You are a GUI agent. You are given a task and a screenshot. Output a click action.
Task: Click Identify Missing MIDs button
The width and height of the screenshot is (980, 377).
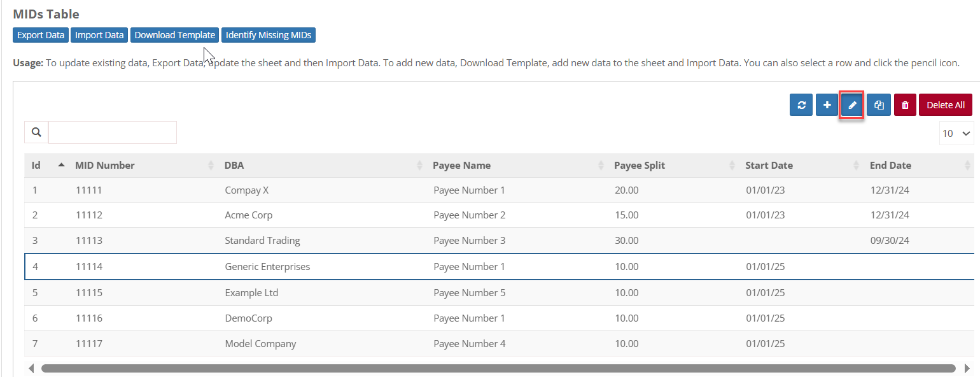tap(268, 35)
